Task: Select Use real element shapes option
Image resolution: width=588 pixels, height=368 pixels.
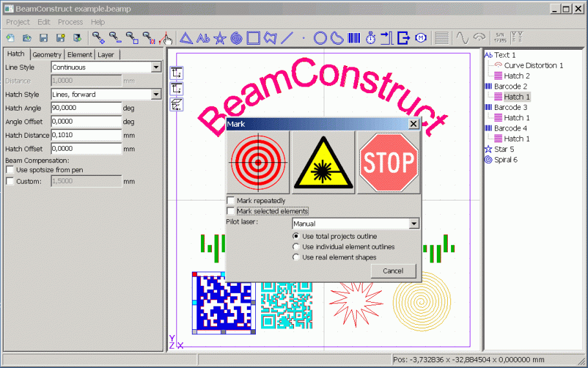Action: pyautogui.click(x=296, y=257)
